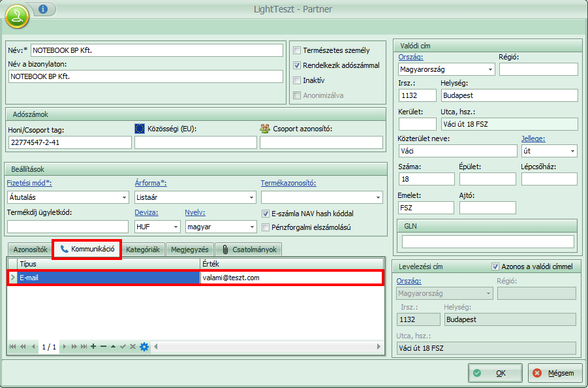Jump to the first record in the grid navigator

(13, 346)
